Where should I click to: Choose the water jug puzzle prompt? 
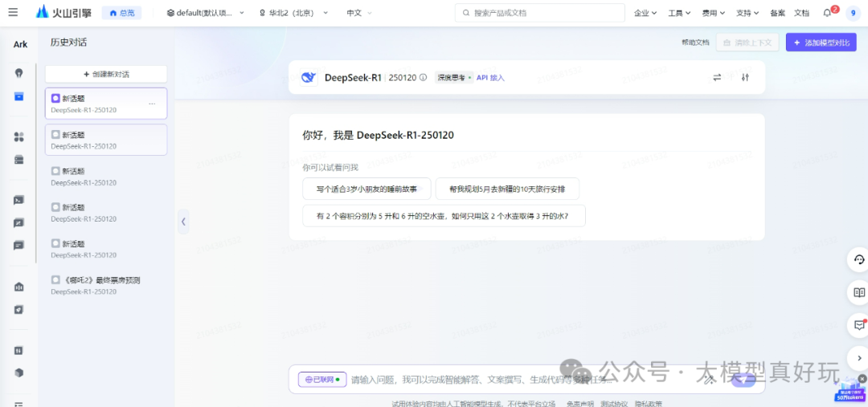(444, 216)
